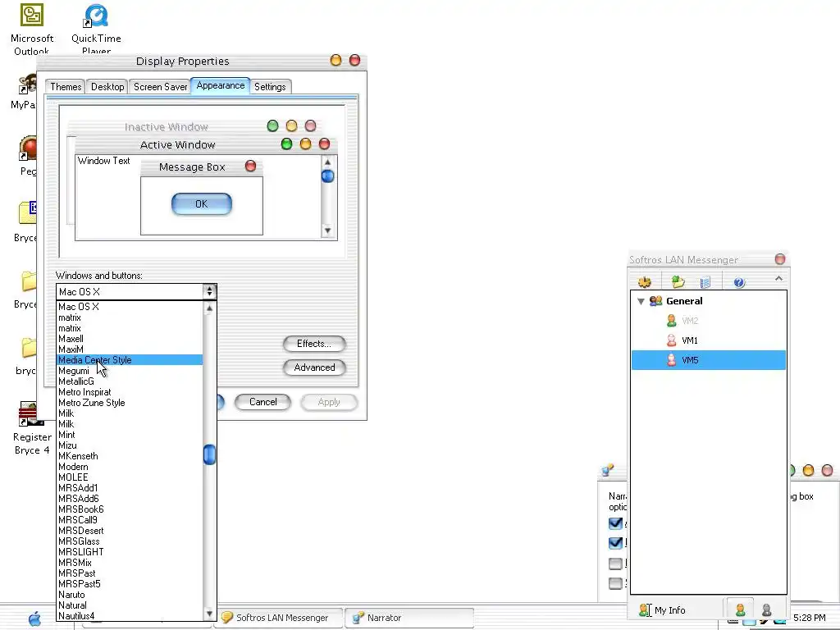Toggle the second checked box in Narrator
840x630 pixels.
615,543
